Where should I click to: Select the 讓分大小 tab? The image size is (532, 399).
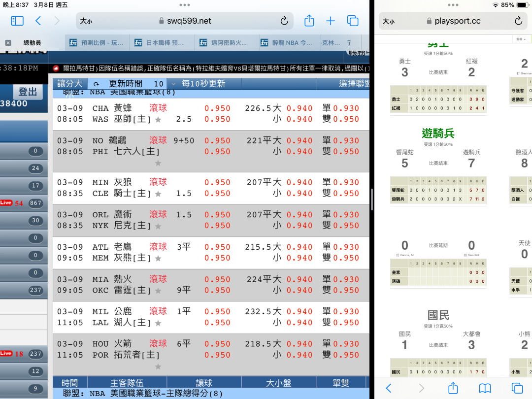pos(70,83)
